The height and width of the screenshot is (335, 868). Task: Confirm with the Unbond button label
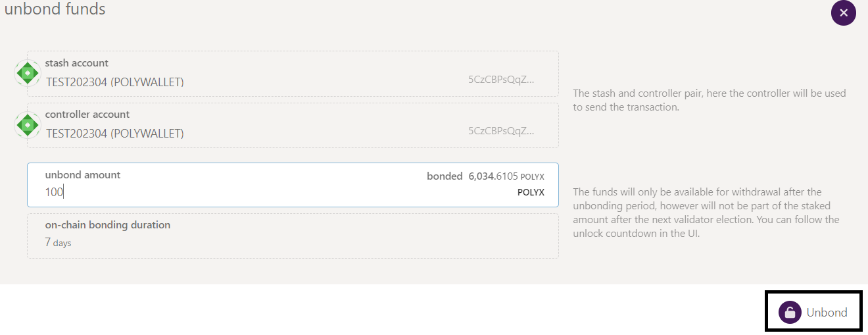tap(827, 313)
